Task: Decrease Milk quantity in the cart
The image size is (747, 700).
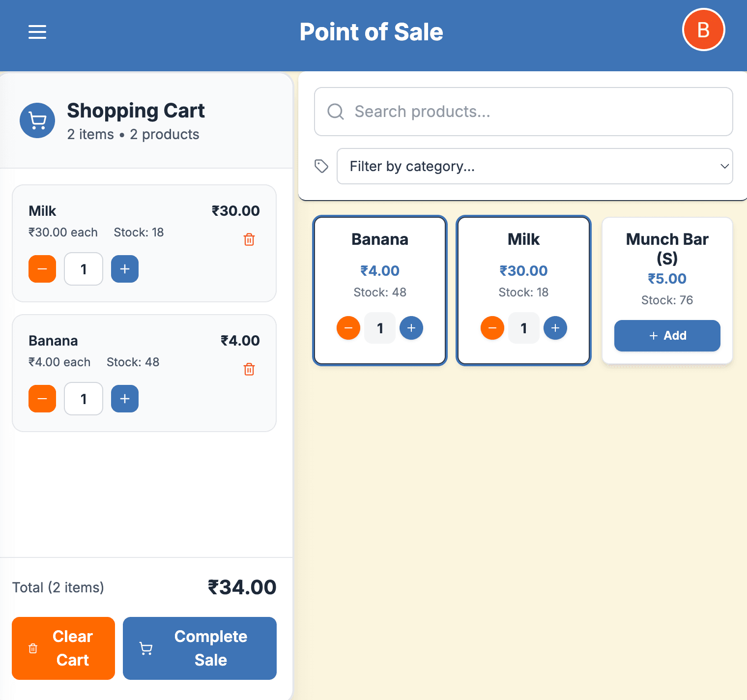Action: point(42,269)
